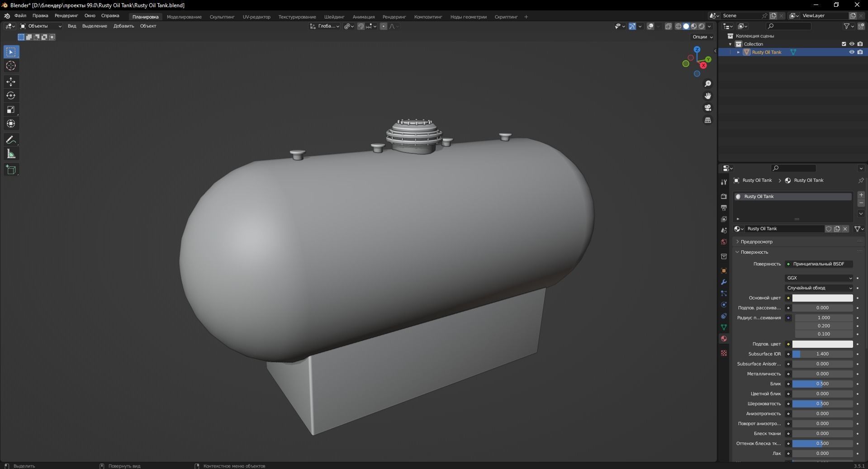Open the Object Constraints tab
The height and width of the screenshot is (469, 868).
tap(724, 316)
